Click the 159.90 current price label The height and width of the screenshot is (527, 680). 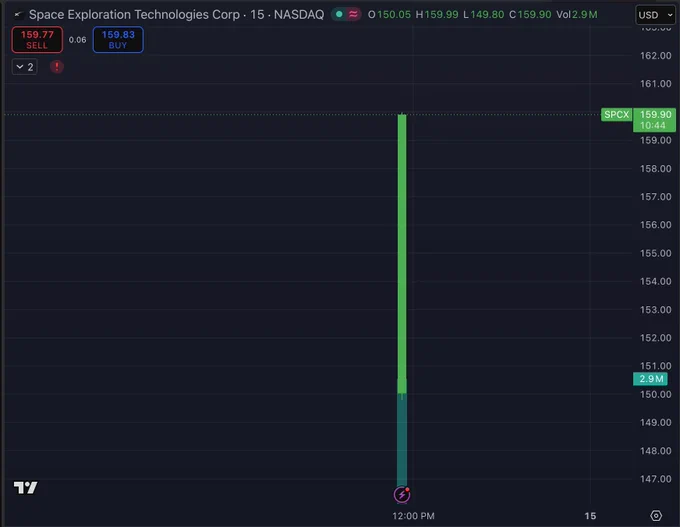[x=654, y=120]
